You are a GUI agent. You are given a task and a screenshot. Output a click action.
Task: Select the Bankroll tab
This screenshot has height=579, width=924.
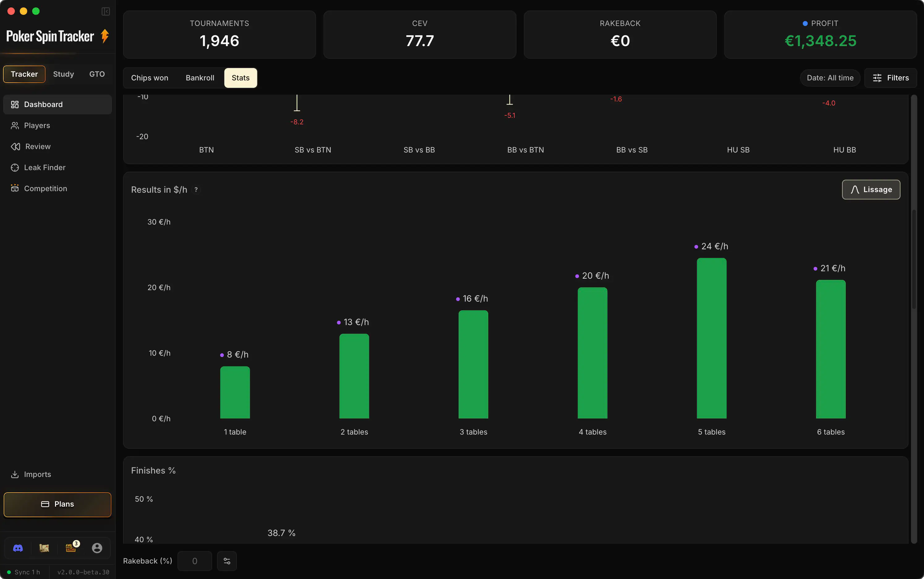pyautogui.click(x=200, y=78)
